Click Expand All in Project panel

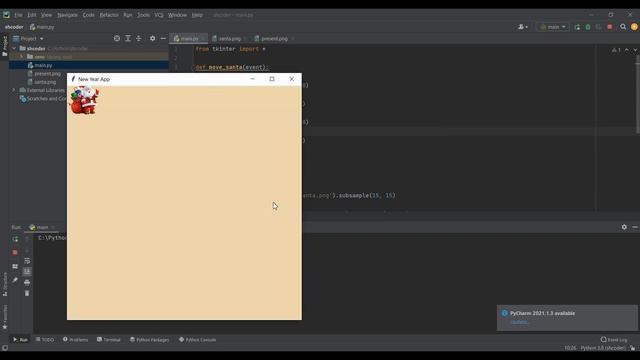pos(128,38)
